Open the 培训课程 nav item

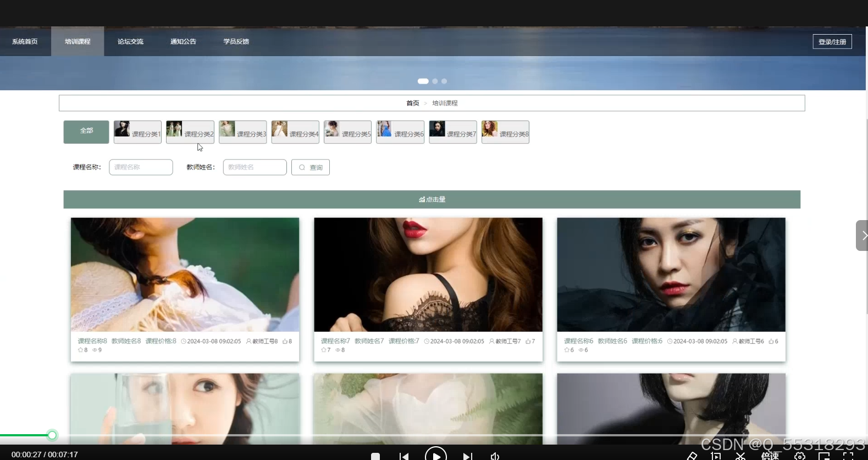pyautogui.click(x=78, y=41)
